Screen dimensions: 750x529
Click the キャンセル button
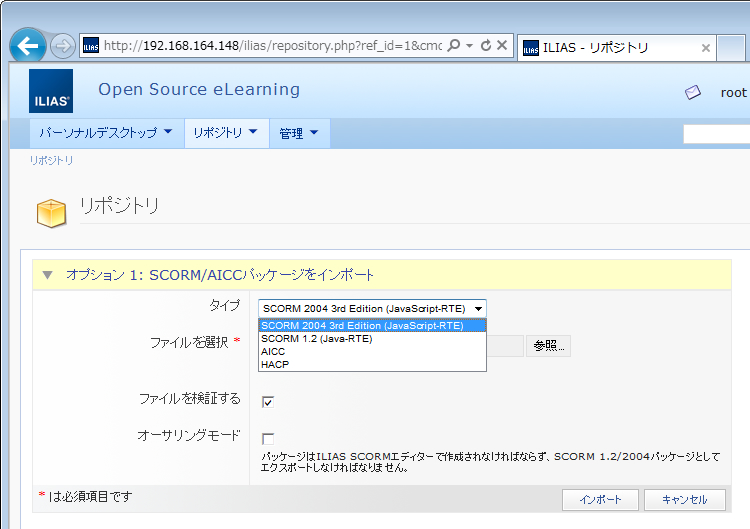click(x=684, y=500)
